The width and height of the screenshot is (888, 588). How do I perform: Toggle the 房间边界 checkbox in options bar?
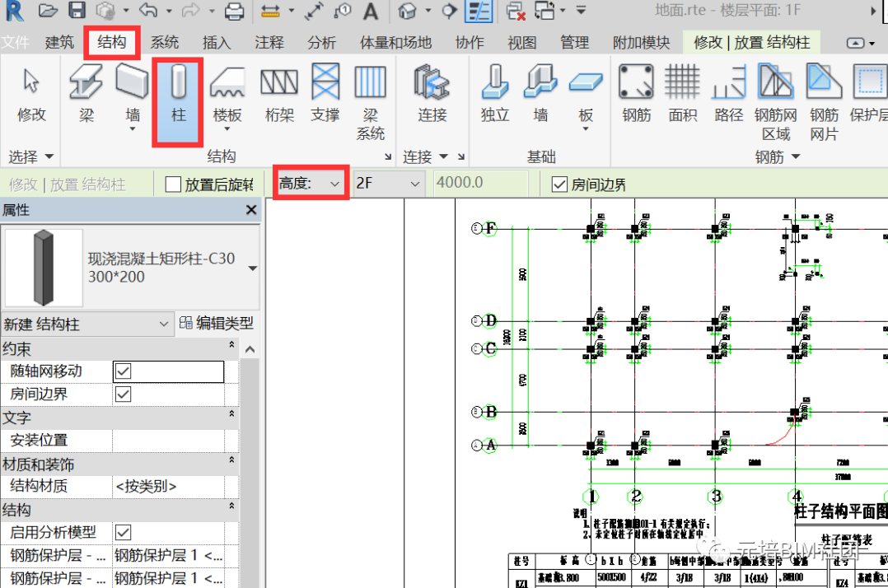click(559, 184)
